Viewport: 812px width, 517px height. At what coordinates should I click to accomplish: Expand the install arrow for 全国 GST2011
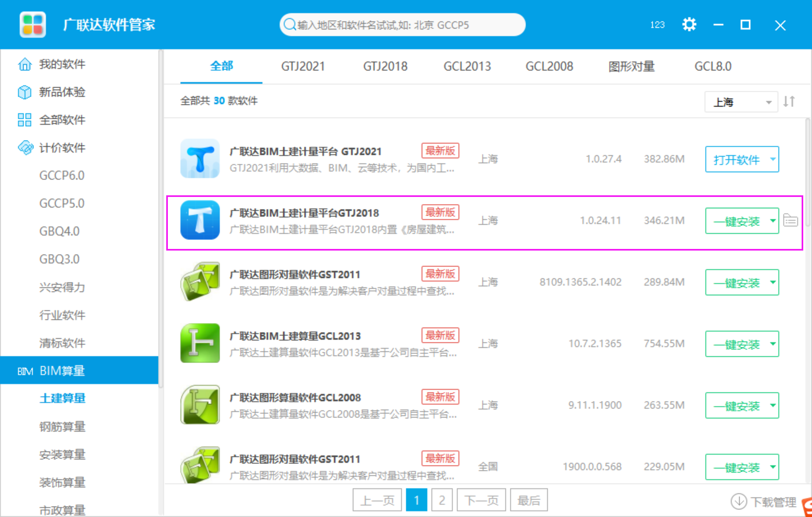point(773,467)
